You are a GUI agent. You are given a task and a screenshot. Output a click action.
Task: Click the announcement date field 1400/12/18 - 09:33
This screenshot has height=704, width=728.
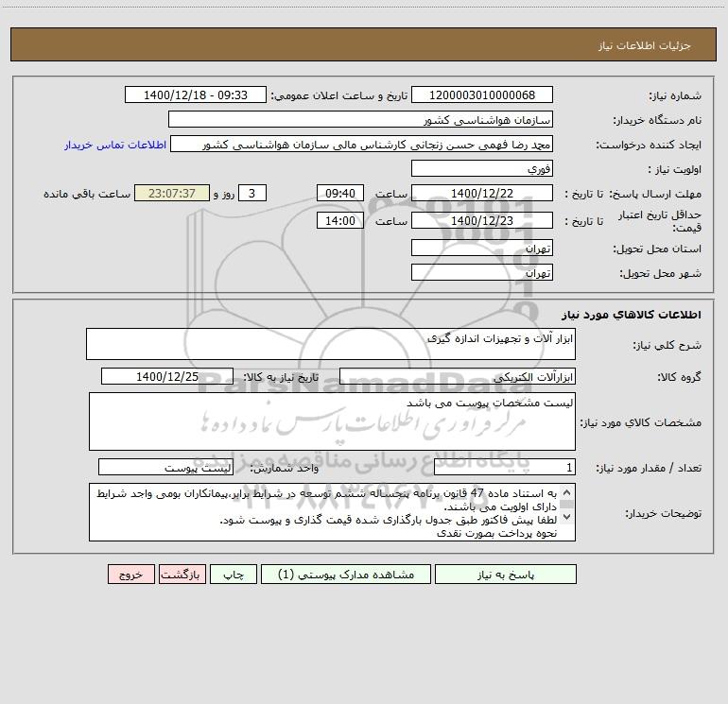196,94
